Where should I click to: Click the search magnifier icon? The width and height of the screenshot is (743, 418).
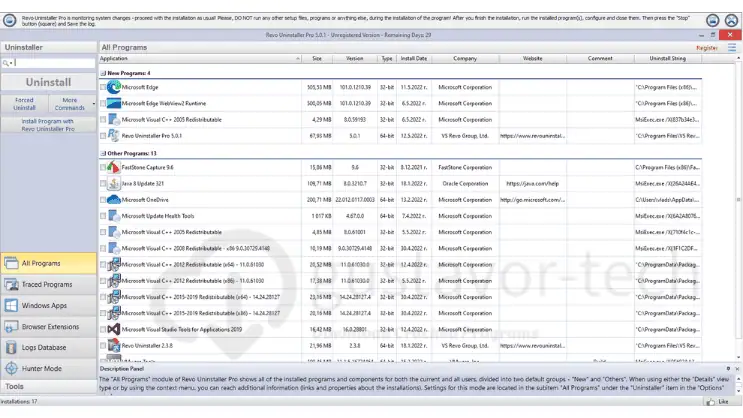tap(5, 63)
